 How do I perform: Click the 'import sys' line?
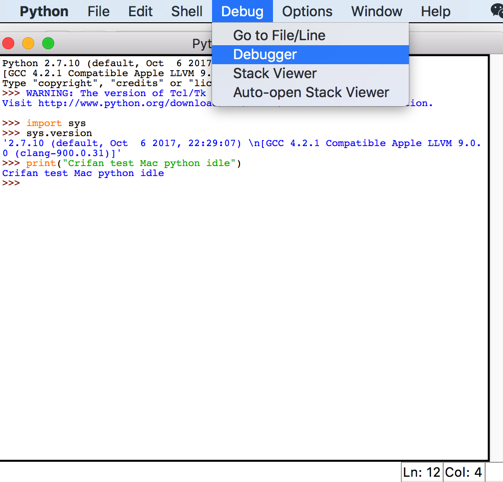(44, 123)
